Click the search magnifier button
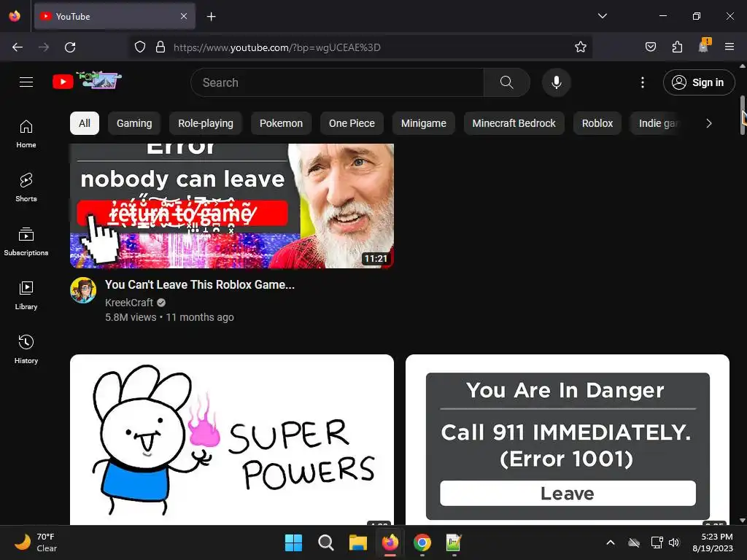 pos(506,82)
